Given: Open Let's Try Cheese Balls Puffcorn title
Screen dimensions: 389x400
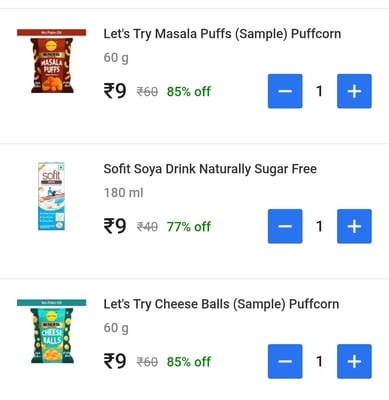Looking at the screenshot, I should pos(221,304).
